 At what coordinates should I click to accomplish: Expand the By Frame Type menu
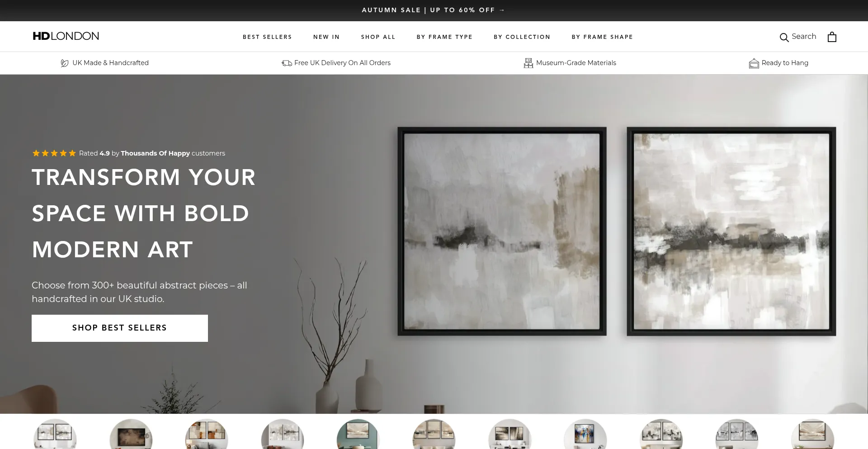click(x=444, y=37)
